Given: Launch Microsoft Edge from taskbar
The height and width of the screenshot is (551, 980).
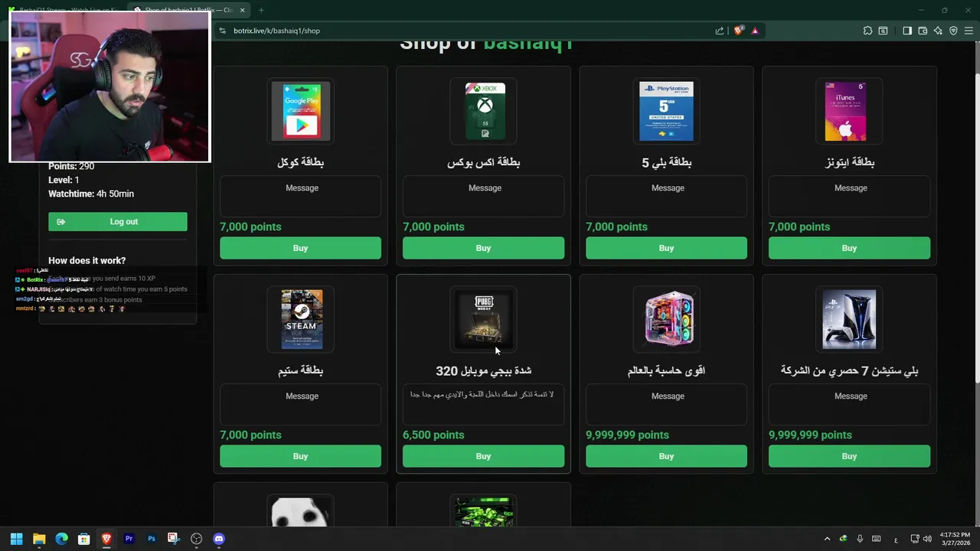Looking at the screenshot, I should click(x=61, y=539).
